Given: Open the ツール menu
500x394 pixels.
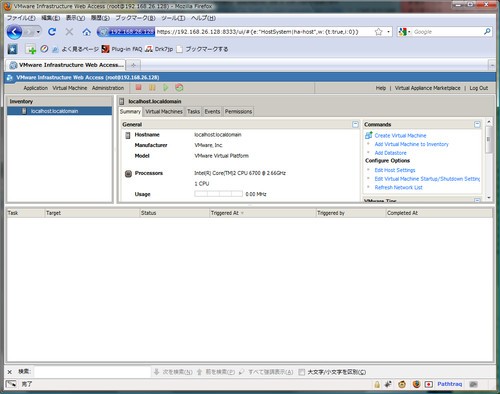Looking at the screenshot, I should 173,18.
